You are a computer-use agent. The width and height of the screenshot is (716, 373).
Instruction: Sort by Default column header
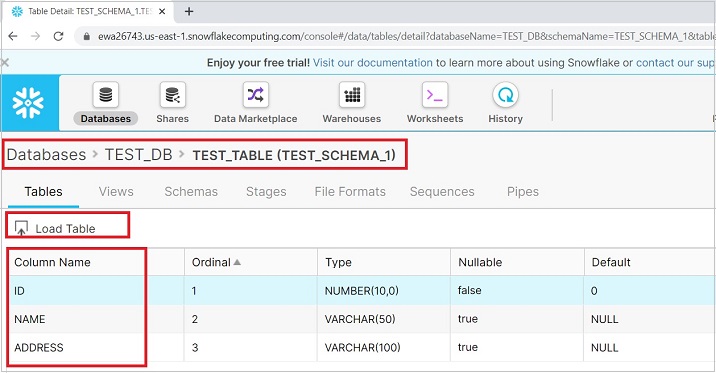pyautogui.click(x=611, y=263)
